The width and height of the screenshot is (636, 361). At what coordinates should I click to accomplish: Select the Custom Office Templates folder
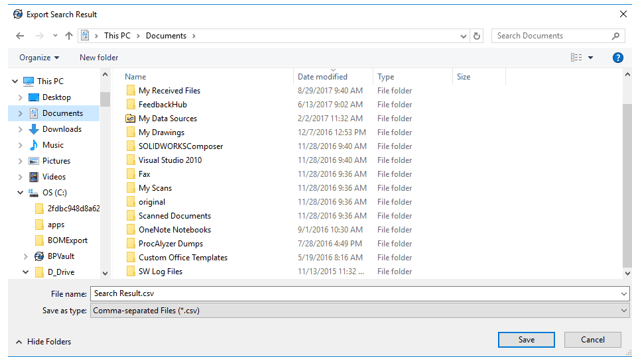point(183,258)
